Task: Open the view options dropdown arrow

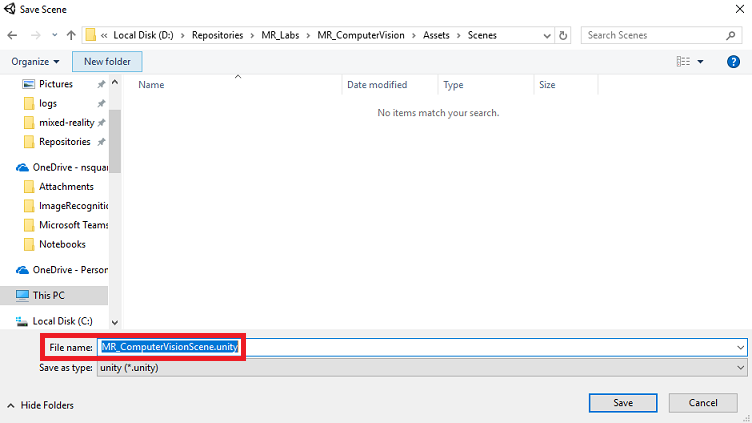Action: (700, 61)
